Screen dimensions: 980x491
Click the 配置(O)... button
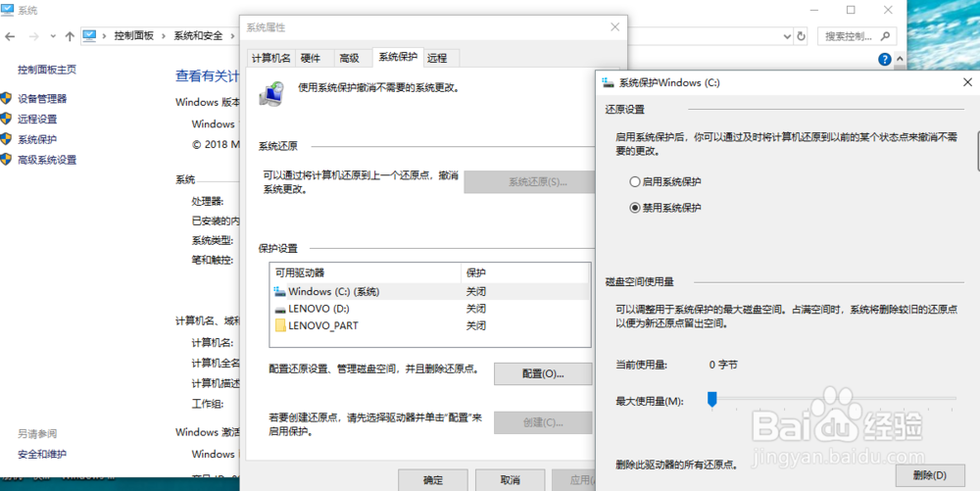tap(543, 373)
